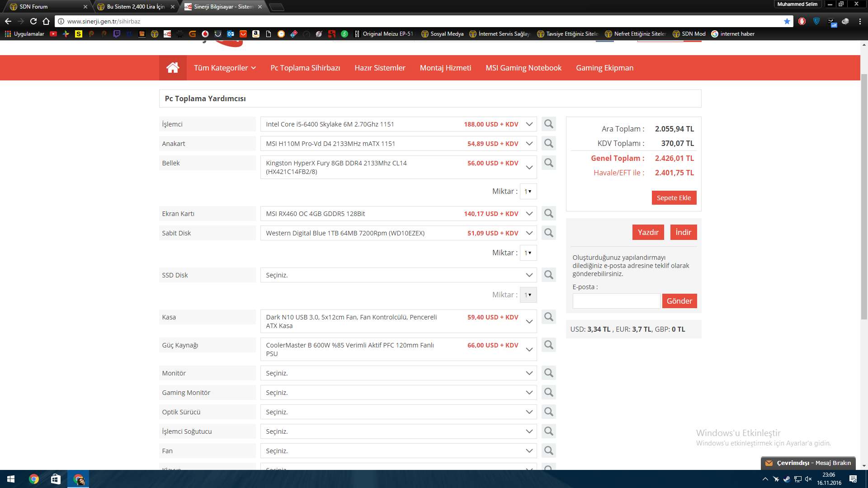Open the Domino's bookmark icon

294,34
